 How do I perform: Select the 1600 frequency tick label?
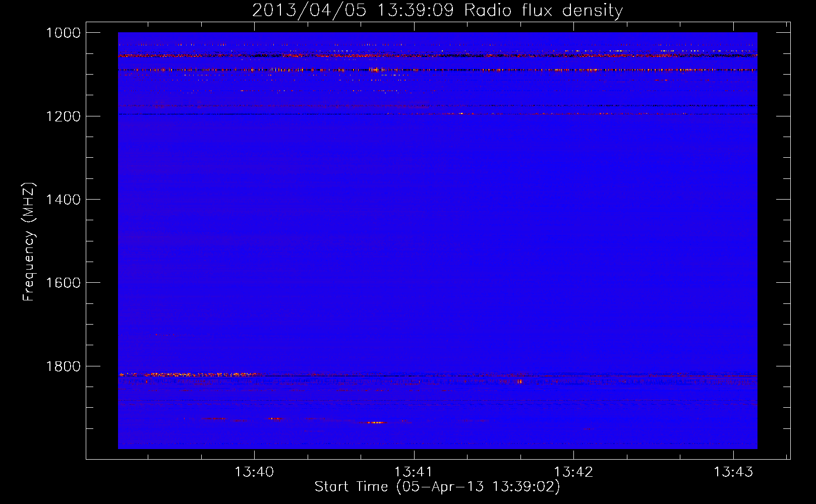click(63, 283)
